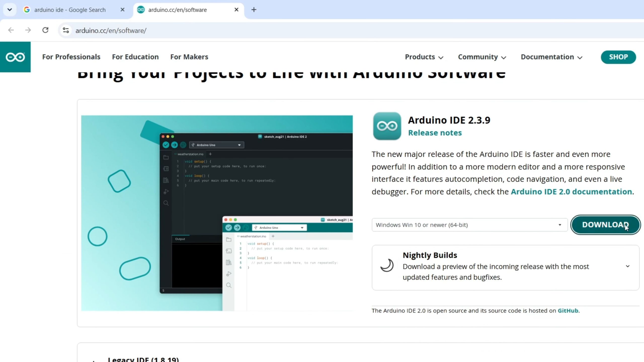Close the arduino ide Google Search tab
The width and height of the screenshot is (644, 362).
click(123, 10)
